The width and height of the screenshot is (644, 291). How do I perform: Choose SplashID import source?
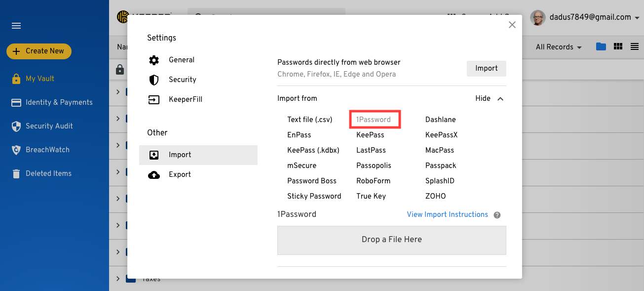(440, 181)
